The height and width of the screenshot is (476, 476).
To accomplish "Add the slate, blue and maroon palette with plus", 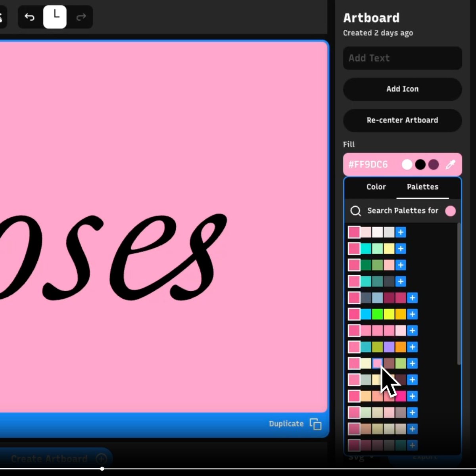I will pos(413,298).
